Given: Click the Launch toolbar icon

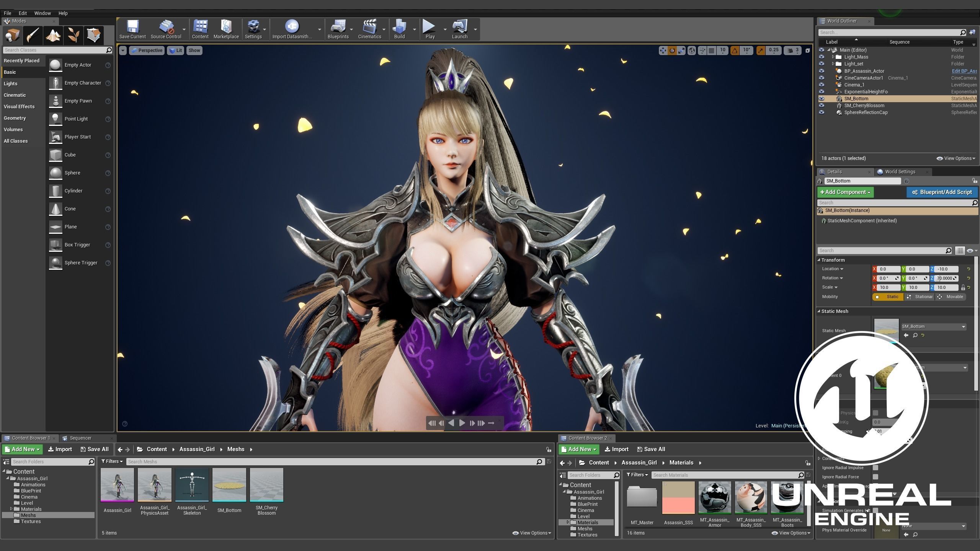Looking at the screenshot, I should tap(459, 29).
